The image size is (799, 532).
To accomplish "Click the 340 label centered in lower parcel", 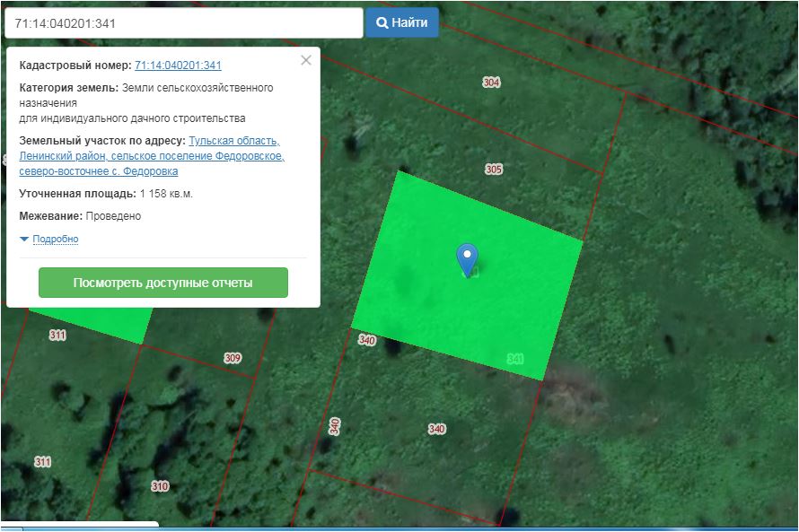I will 436,430.
